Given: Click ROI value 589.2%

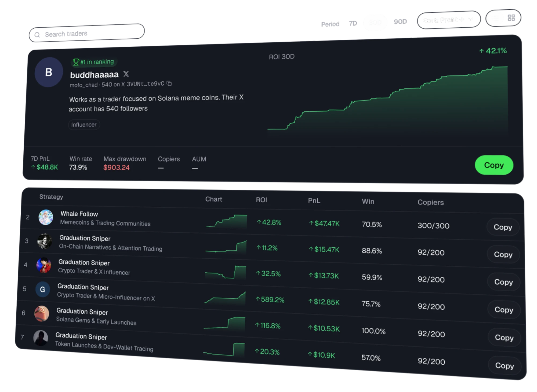Looking at the screenshot, I should [x=270, y=299].
